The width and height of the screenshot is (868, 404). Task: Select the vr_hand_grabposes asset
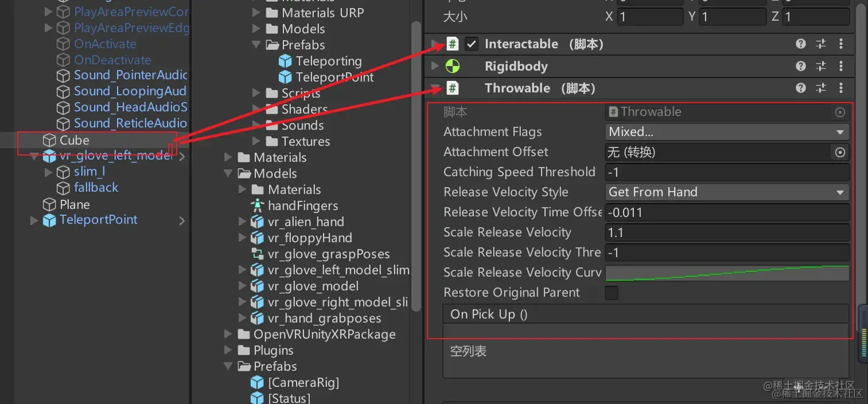point(316,318)
